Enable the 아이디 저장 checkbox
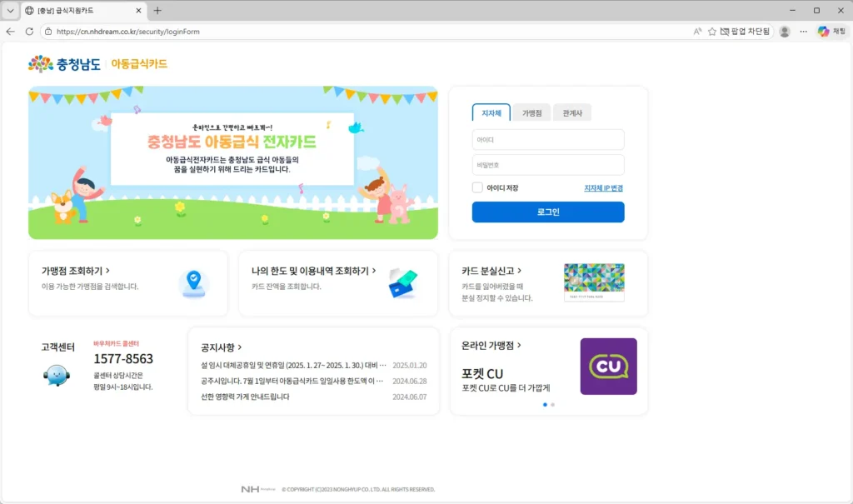 477,188
